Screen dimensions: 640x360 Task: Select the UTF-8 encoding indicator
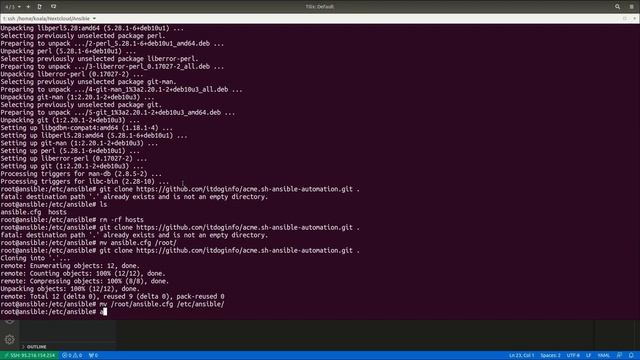573,355
